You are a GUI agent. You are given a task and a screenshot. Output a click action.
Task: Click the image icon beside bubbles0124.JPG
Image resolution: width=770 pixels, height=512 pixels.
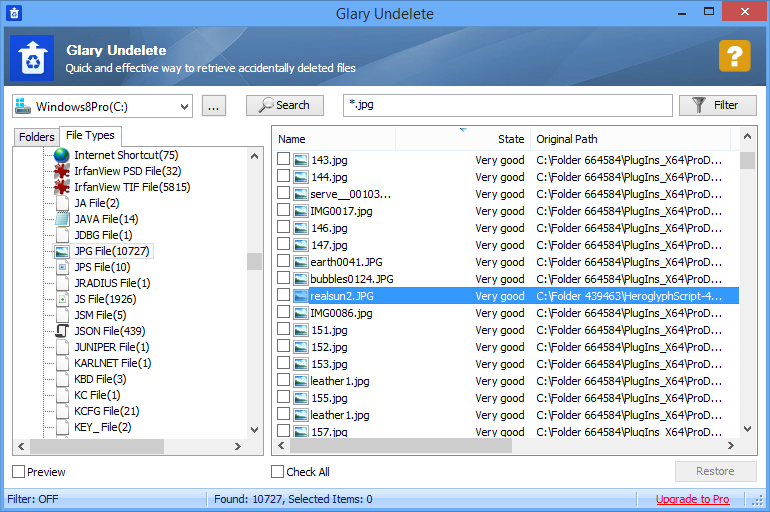tap(301, 279)
